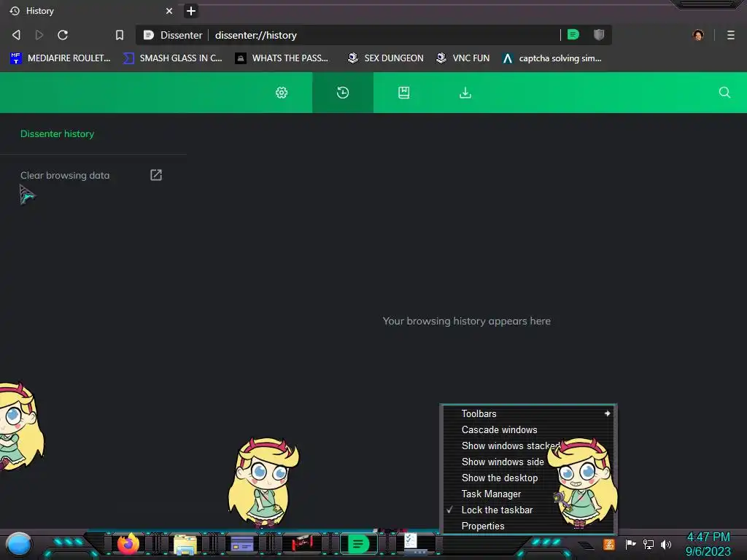Open the Shields icon in address bar
Screen dimensions: 747x560
click(x=599, y=34)
